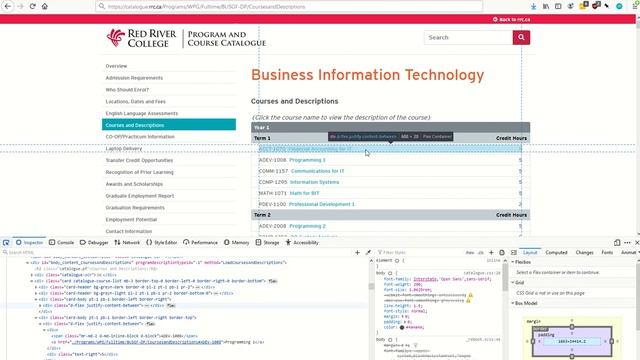This screenshot has height=360, width=640.
Task: Switch to the Changes sidebar tab
Action: click(x=584, y=253)
